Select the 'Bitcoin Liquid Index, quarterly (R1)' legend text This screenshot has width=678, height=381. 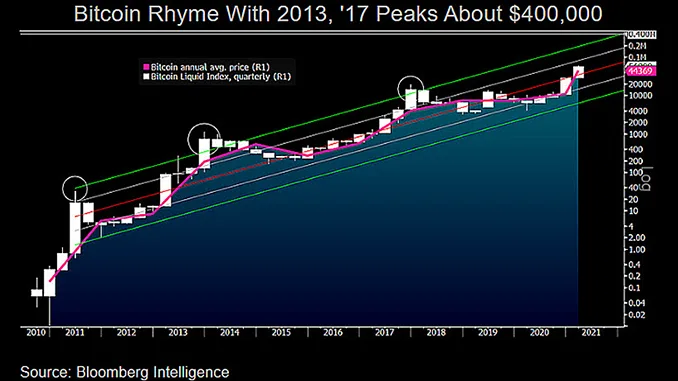point(221,77)
